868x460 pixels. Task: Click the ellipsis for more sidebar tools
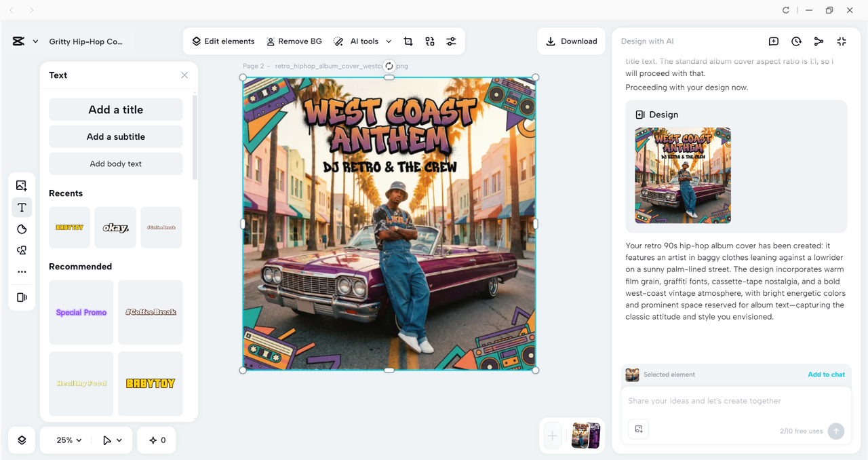click(x=22, y=271)
